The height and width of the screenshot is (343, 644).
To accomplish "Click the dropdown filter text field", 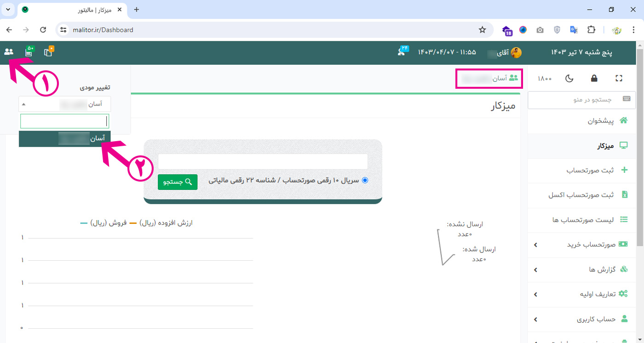I will pyautogui.click(x=65, y=121).
